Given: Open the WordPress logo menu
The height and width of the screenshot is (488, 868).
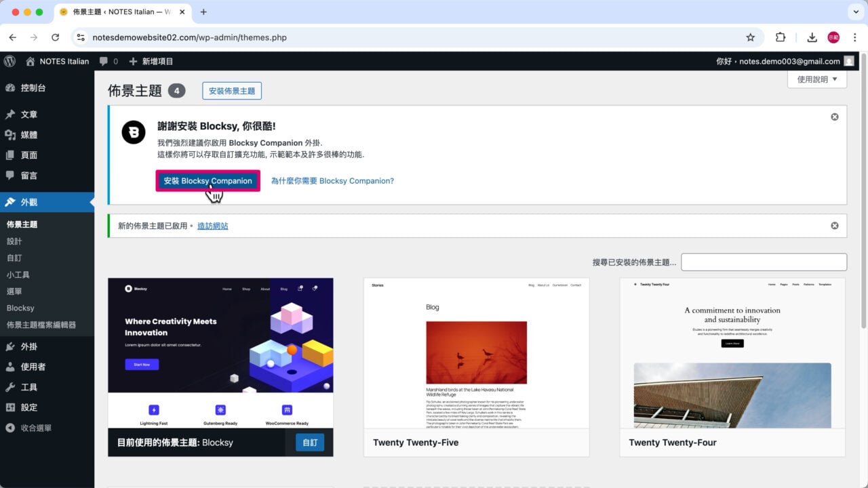Looking at the screenshot, I should 9,61.
